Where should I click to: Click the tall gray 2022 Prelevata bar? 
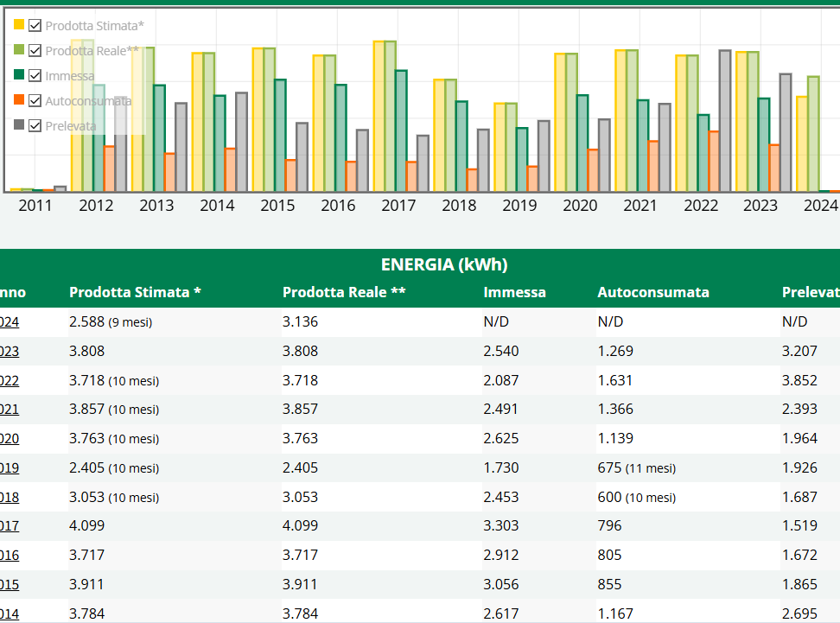pos(725,121)
